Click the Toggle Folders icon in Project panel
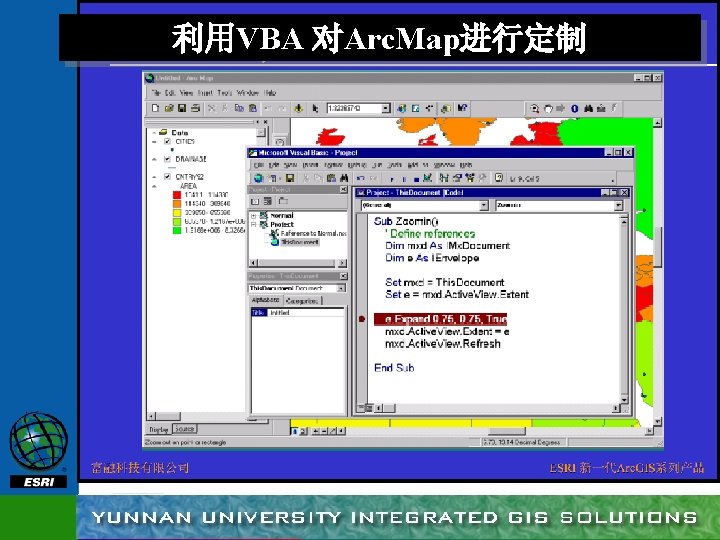Screen dimensions: 720x540 click(x=283, y=201)
